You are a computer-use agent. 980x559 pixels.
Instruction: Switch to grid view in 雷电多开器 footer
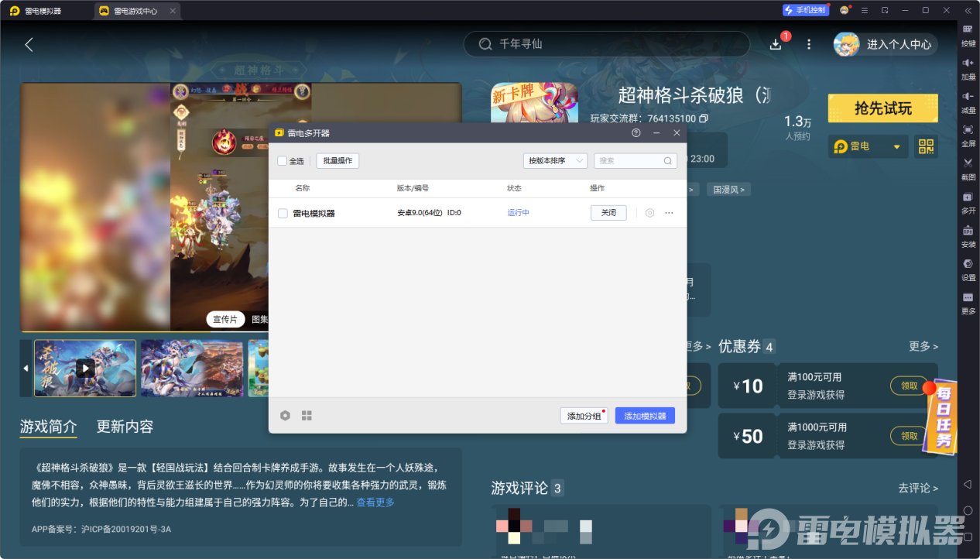coord(307,416)
